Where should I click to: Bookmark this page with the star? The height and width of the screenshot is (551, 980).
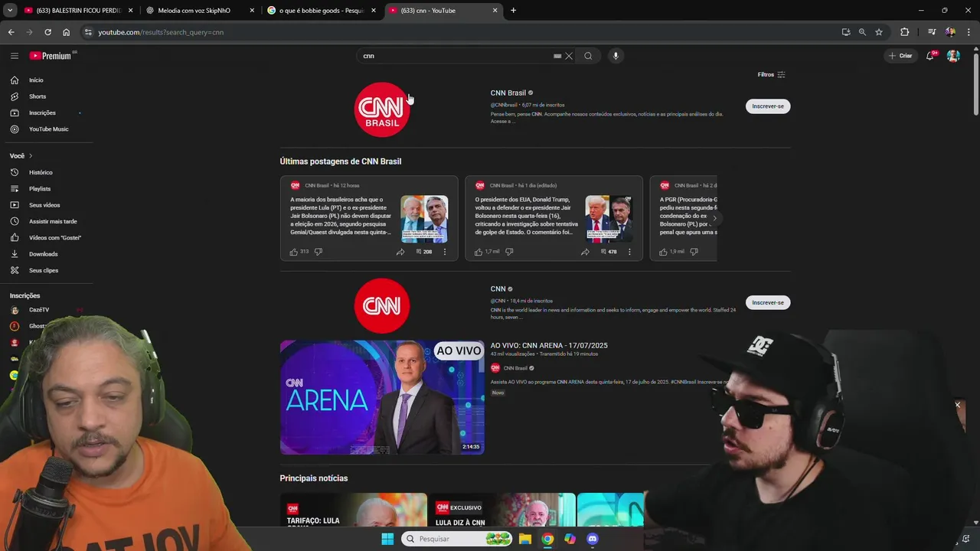click(879, 32)
